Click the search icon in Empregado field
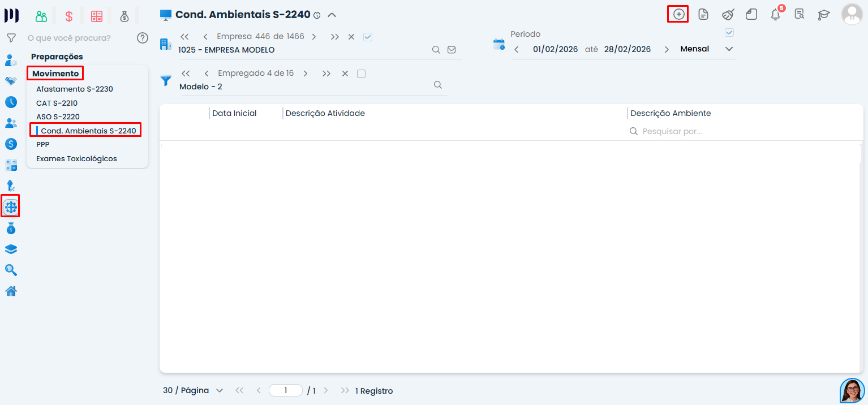The width and height of the screenshot is (868, 405). (437, 85)
